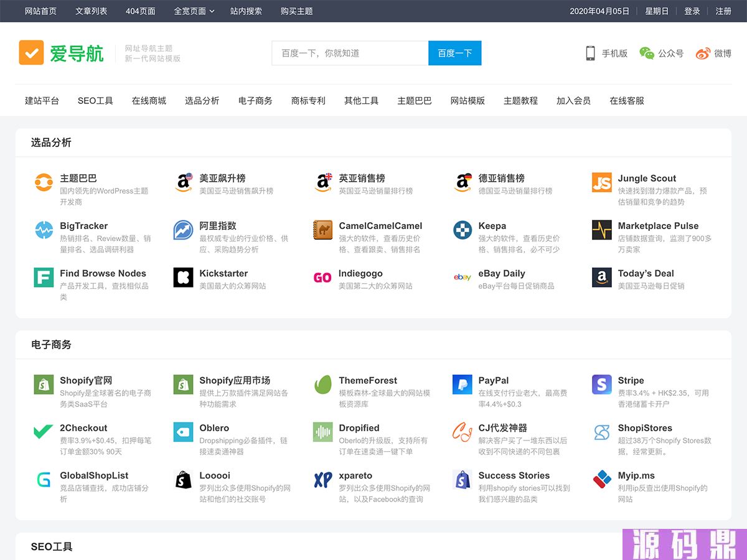Click the 2020年04月05日 date text
The height and width of the screenshot is (560, 747).
pyautogui.click(x=599, y=11)
